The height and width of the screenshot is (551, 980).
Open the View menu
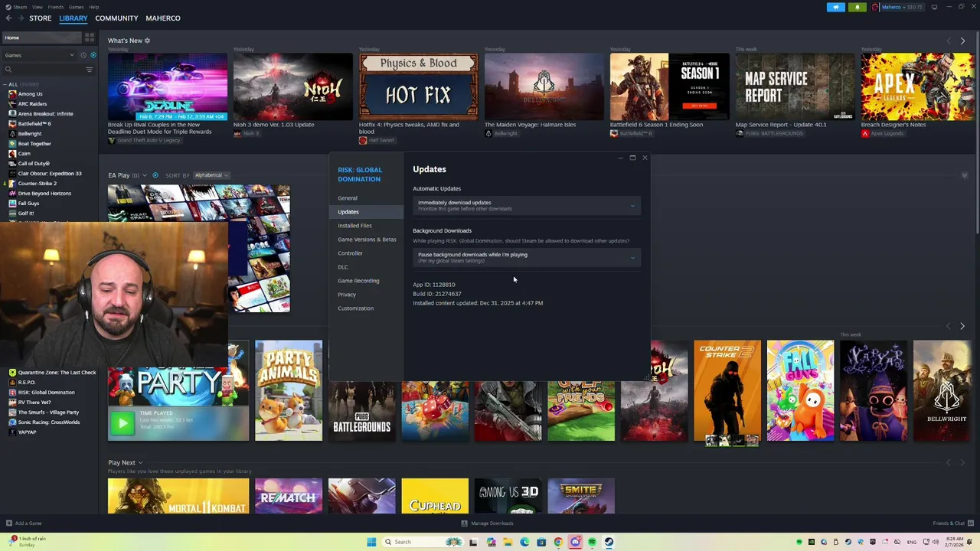tap(37, 7)
